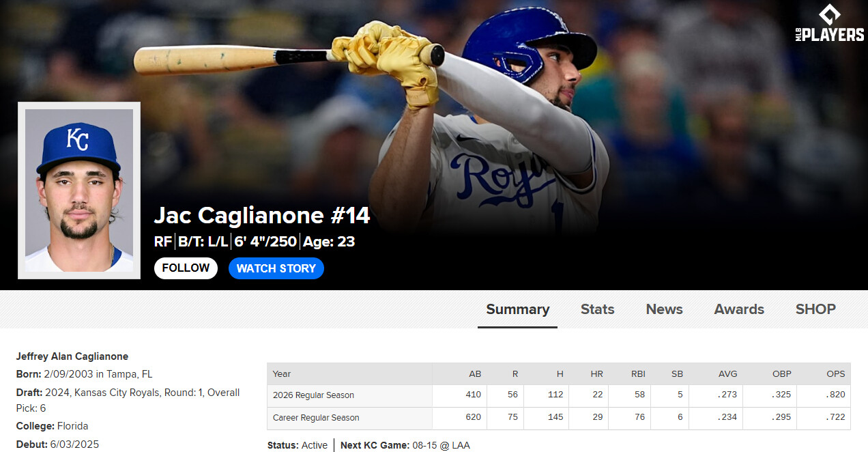
Task: Open the SHOP tab
Action: (x=815, y=309)
